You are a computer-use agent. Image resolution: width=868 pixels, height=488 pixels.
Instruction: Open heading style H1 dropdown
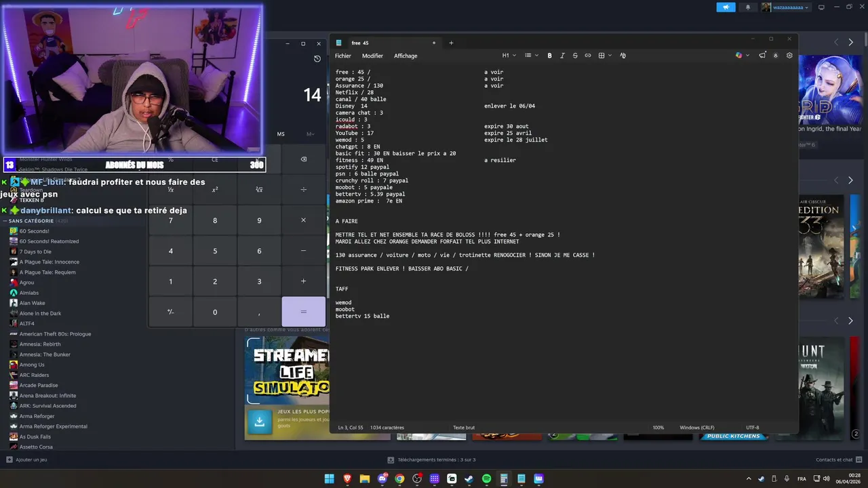click(x=509, y=56)
